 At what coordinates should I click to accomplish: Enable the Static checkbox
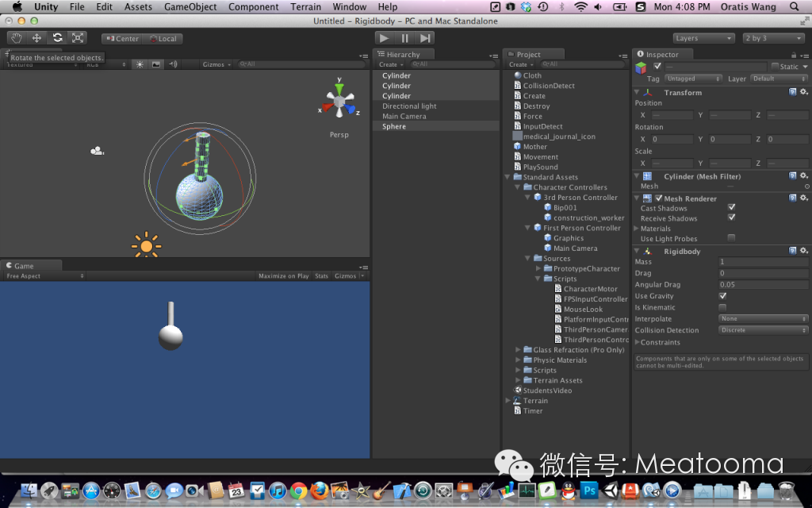pos(775,67)
